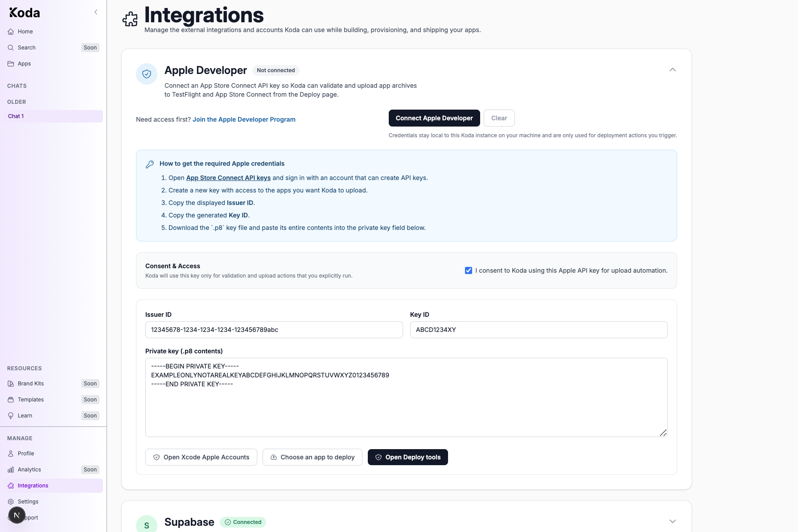Open the Profile page
Viewport: 798px width, 532px height.
click(x=53, y=454)
